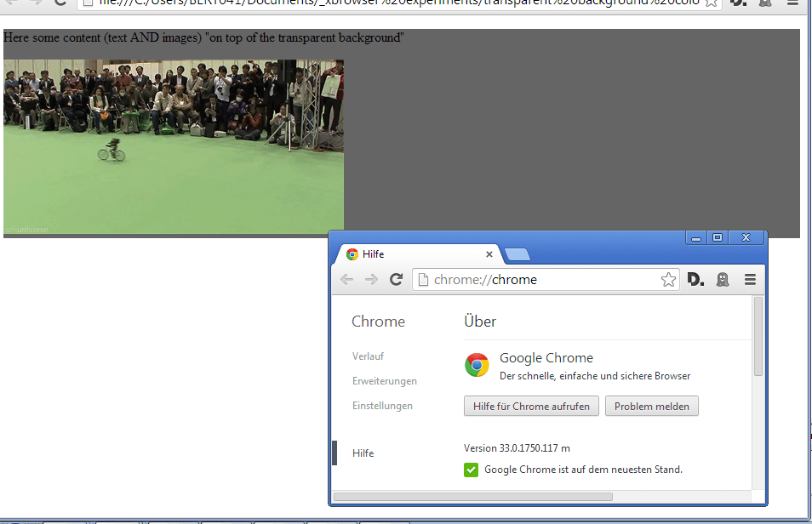Select Hilfe in the sidebar
Viewport: 812px width, 524px height.
(363, 453)
